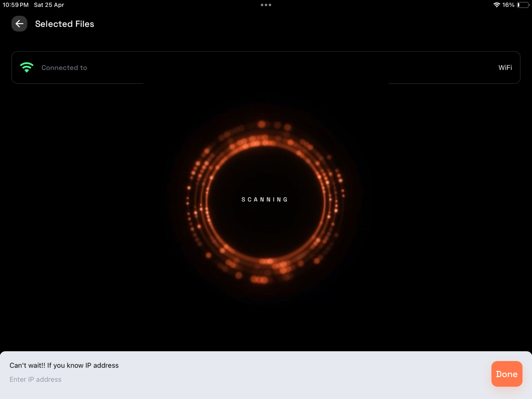Tap the Connected to label

[x=64, y=68]
